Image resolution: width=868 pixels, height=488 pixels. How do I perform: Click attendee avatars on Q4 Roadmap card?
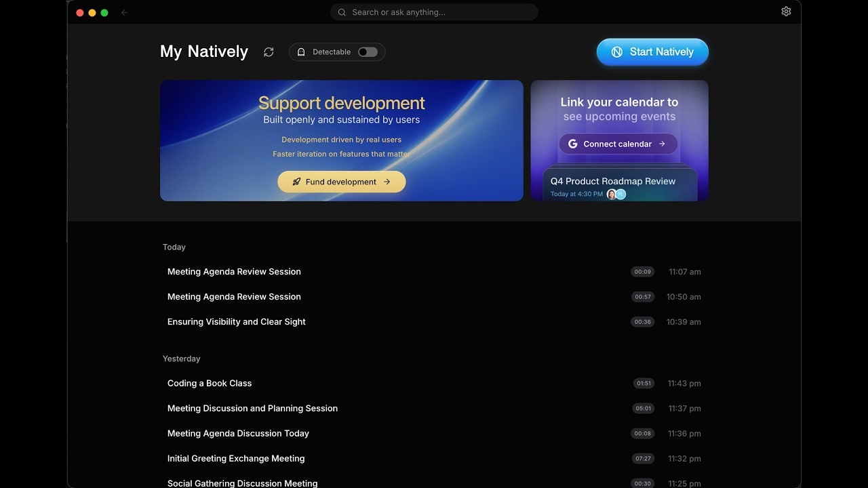tap(616, 195)
